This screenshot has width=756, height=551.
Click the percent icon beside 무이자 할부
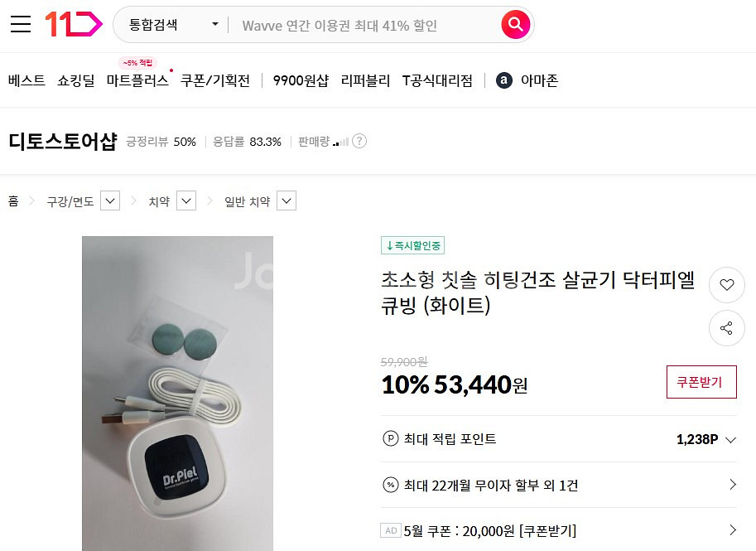(x=390, y=486)
